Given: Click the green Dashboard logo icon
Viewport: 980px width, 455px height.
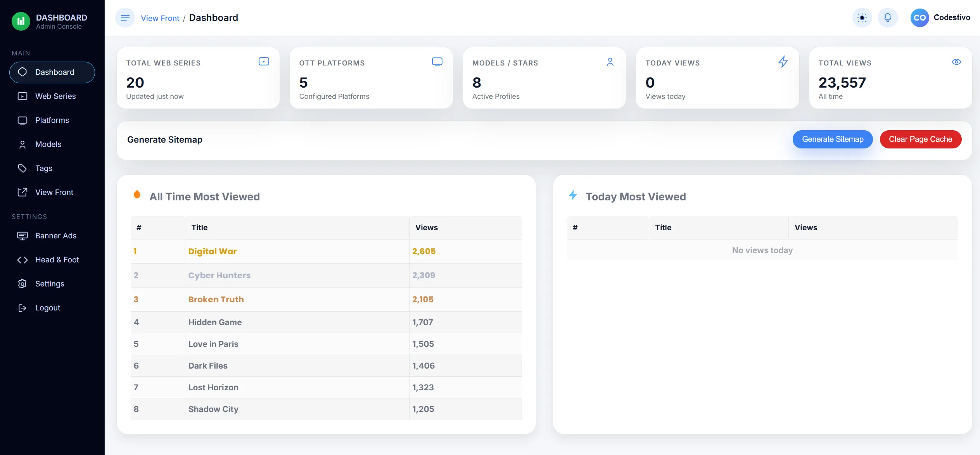Looking at the screenshot, I should tap(21, 21).
